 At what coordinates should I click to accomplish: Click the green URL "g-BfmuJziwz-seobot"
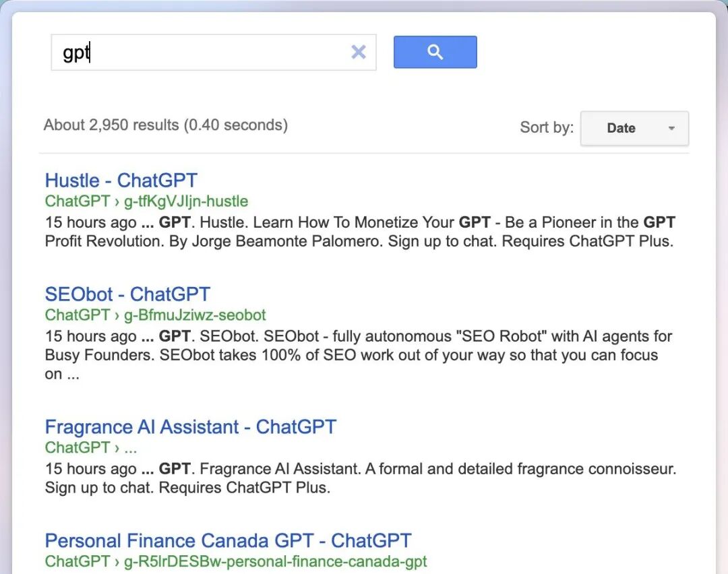coord(195,315)
